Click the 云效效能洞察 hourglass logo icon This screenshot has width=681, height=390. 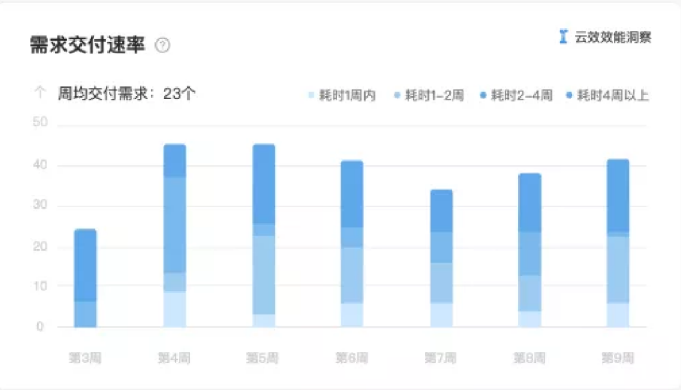pyautogui.click(x=563, y=36)
